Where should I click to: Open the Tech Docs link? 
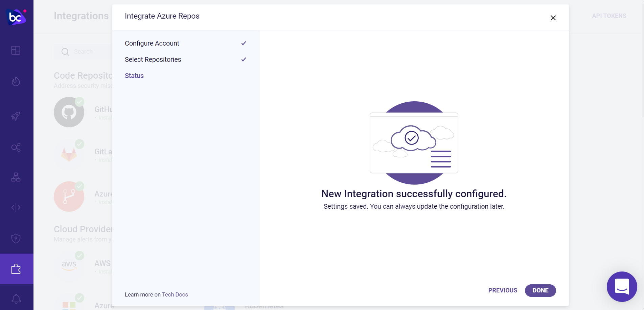[x=175, y=294]
